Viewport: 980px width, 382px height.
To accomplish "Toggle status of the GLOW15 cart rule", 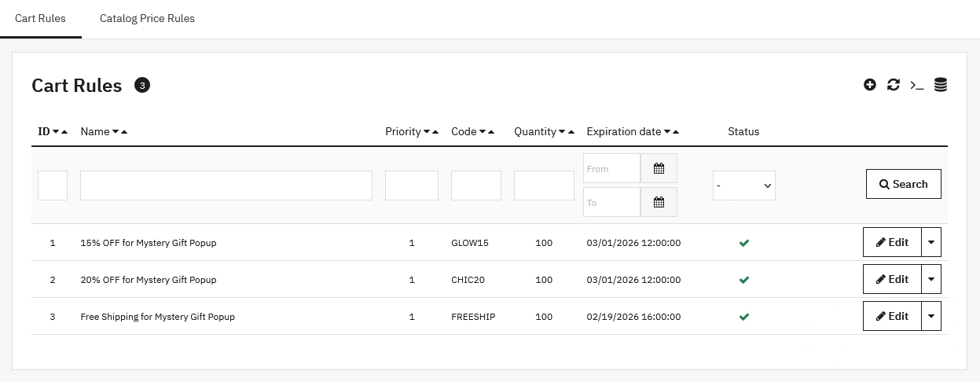I will [x=743, y=243].
